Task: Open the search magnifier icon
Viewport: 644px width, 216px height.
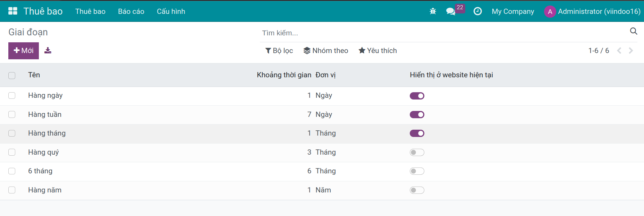Action: [634, 31]
